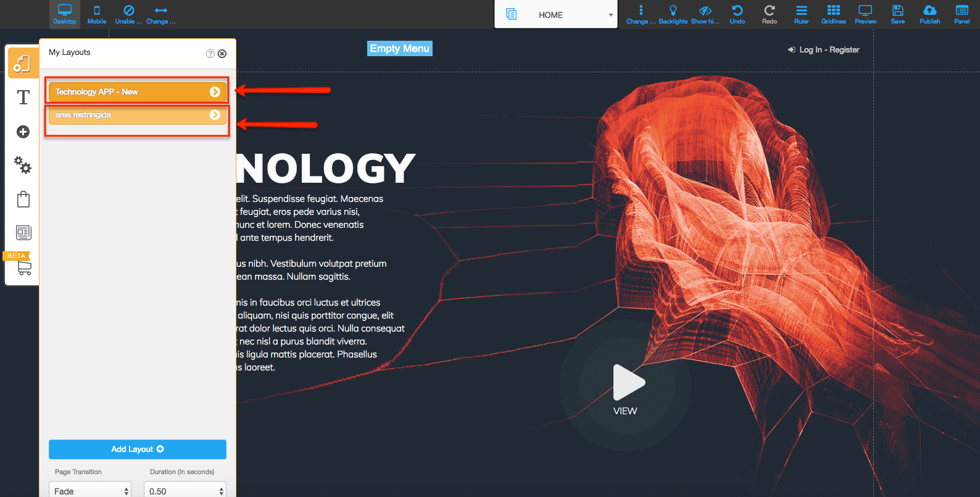This screenshot has width=980, height=497.
Task: Toggle Backlights lightbulb
Action: pos(673,14)
